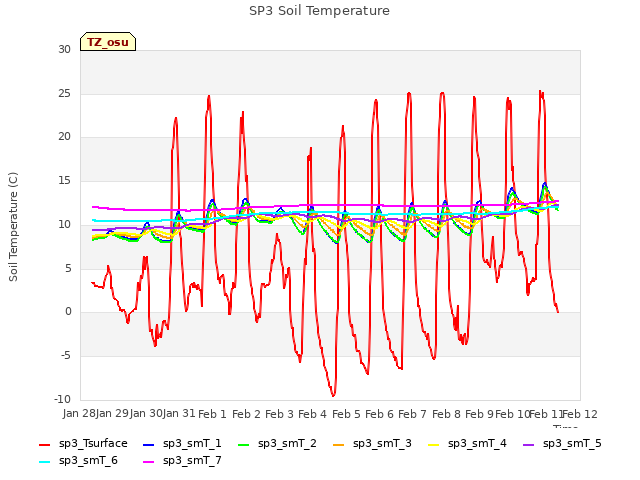The image size is (640, 480).
Task: Click the Feb 12 x-axis tick label
Action: coord(580,414)
